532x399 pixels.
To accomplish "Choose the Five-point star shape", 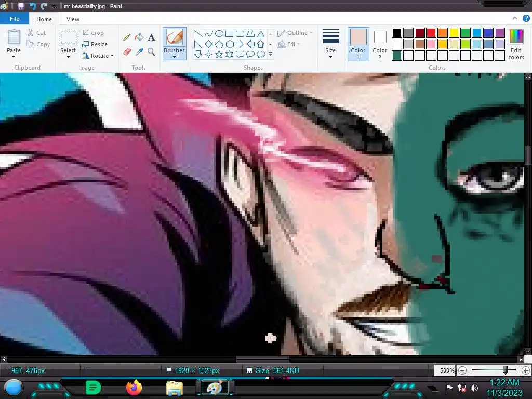I will [x=219, y=54].
